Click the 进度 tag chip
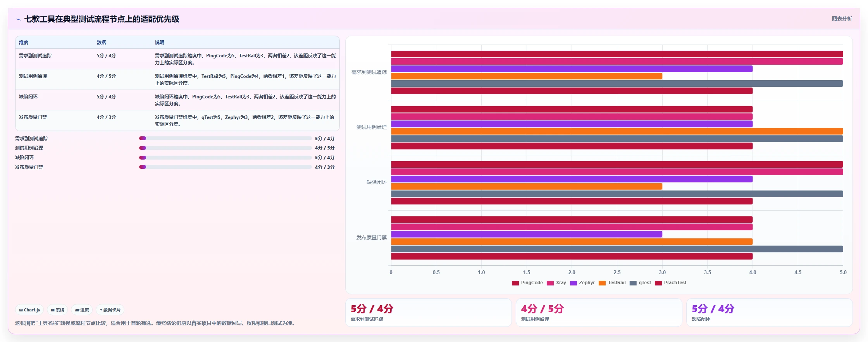The height and width of the screenshot is (342, 868). 82,310
